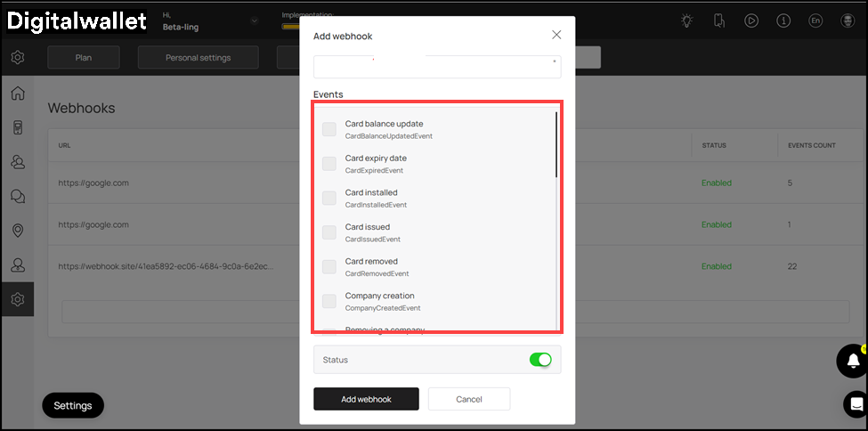Open the locations pin sidebar icon
This screenshot has width=868, height=431.
pyautogui.click(x=18, y=231)
